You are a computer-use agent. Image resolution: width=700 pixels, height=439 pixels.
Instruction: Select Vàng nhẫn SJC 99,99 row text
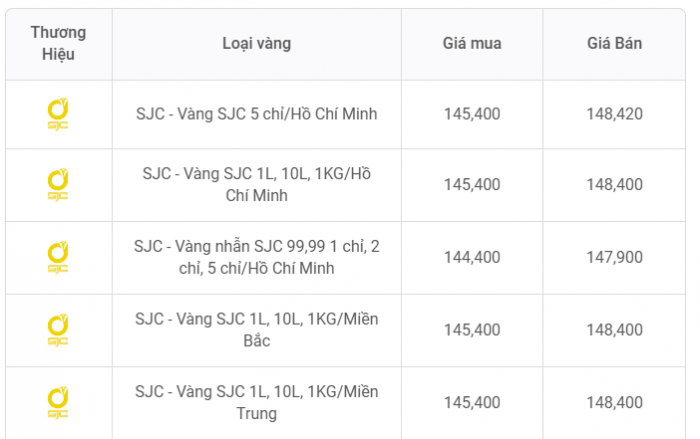(257, 257)
